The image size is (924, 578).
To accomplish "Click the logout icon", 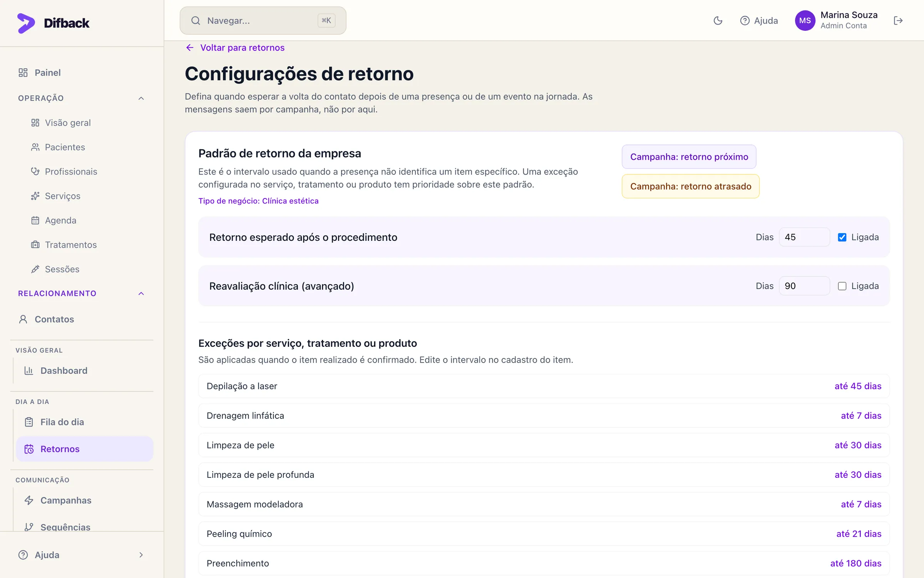I will pos(898,20).
